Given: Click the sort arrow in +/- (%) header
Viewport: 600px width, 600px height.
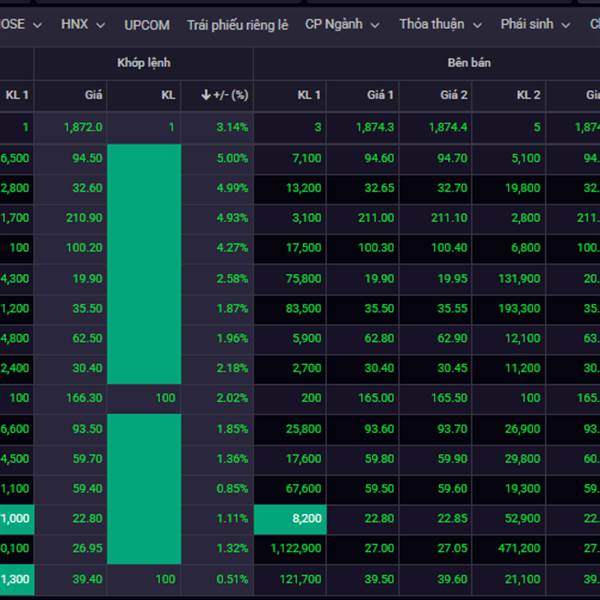Looking at the screenshot, I should [206, 95].
